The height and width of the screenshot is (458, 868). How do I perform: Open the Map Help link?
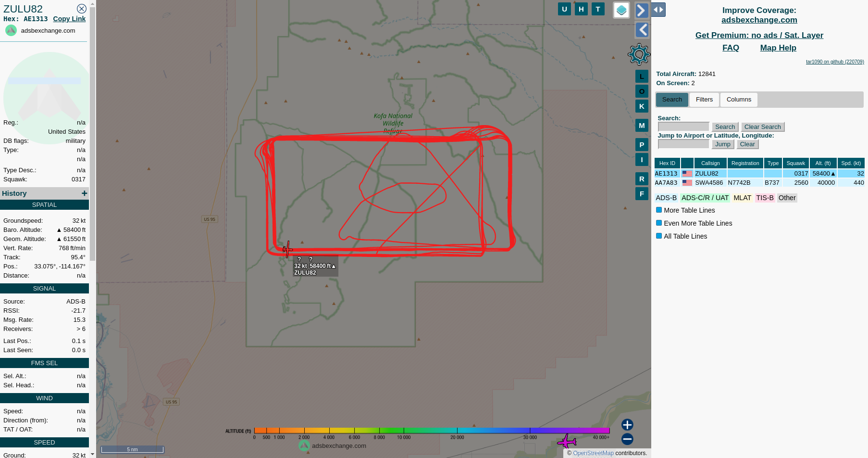[x=778, y=48]
